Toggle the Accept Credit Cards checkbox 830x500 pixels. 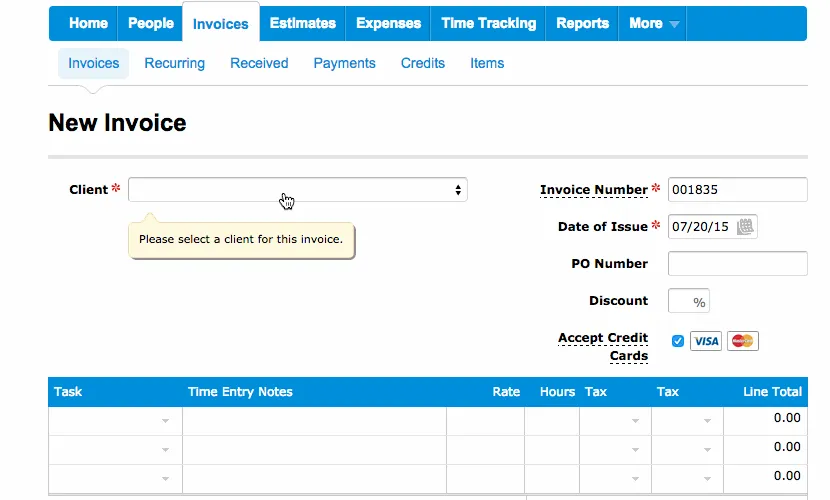(x=678, y=341)
